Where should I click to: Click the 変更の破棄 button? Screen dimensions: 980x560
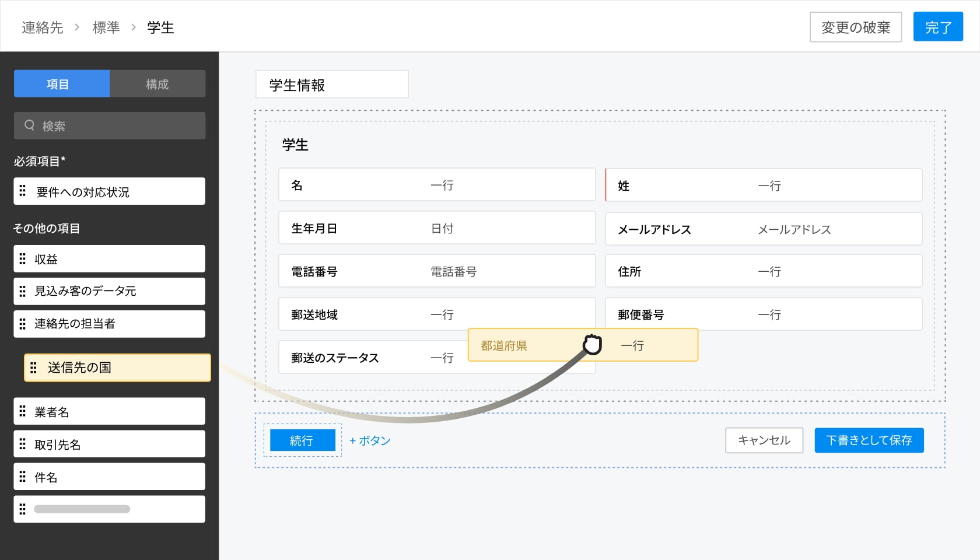point(856,27)
